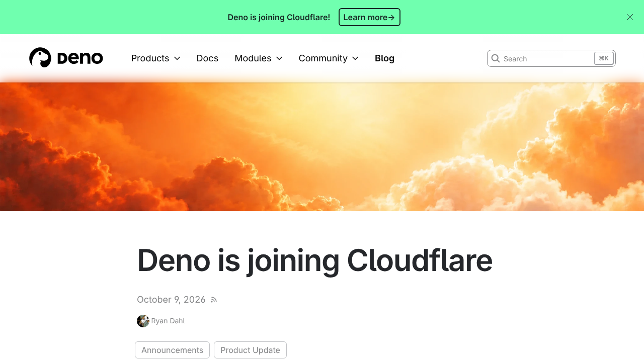Click Ryan Dahl's avatar picture
644x362 pixels.
click(143, 321)
